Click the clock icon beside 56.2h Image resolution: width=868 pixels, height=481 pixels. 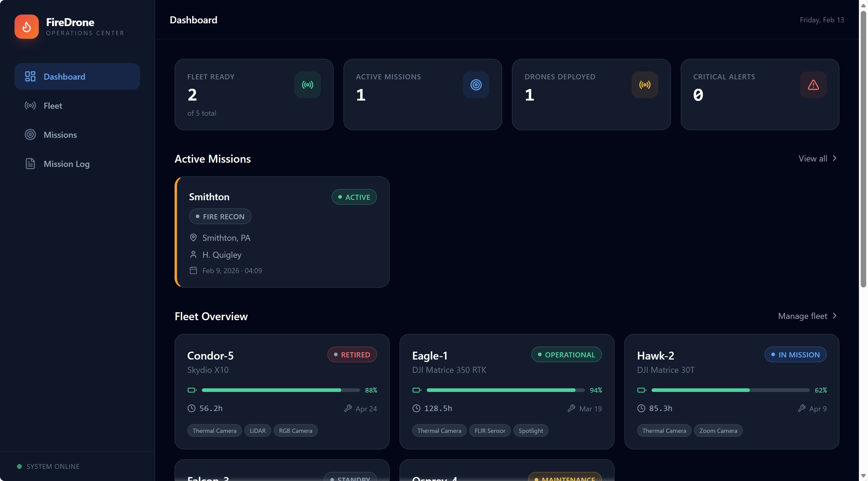pos(192,409)
